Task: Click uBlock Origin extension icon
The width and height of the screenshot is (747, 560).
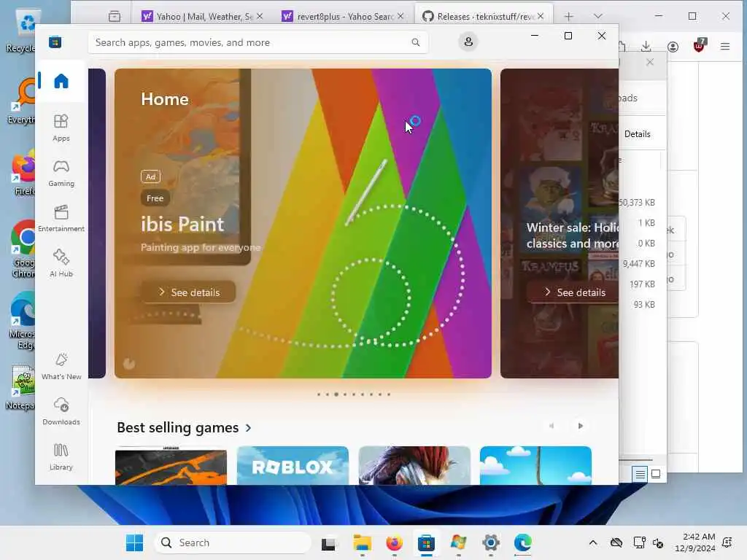Action: (699, 46)
